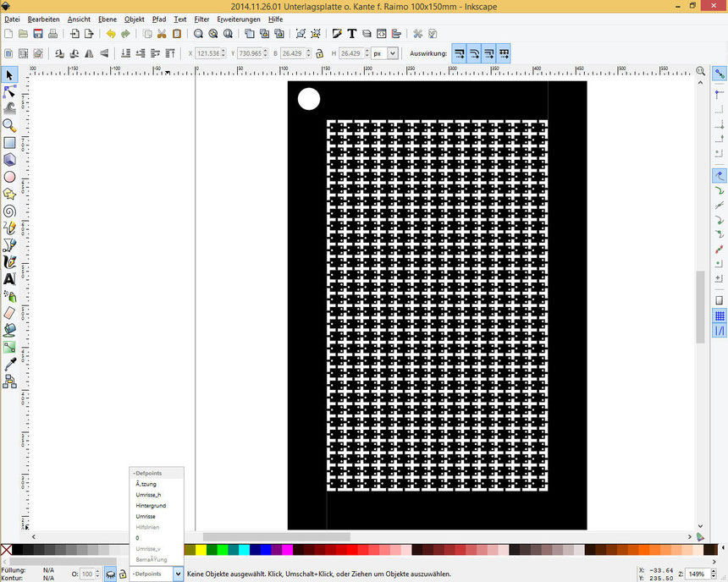Viewport: 728px width, 582px height.
Task: Select the Text tool in toolbox
Action: click(x=9, y=279)
